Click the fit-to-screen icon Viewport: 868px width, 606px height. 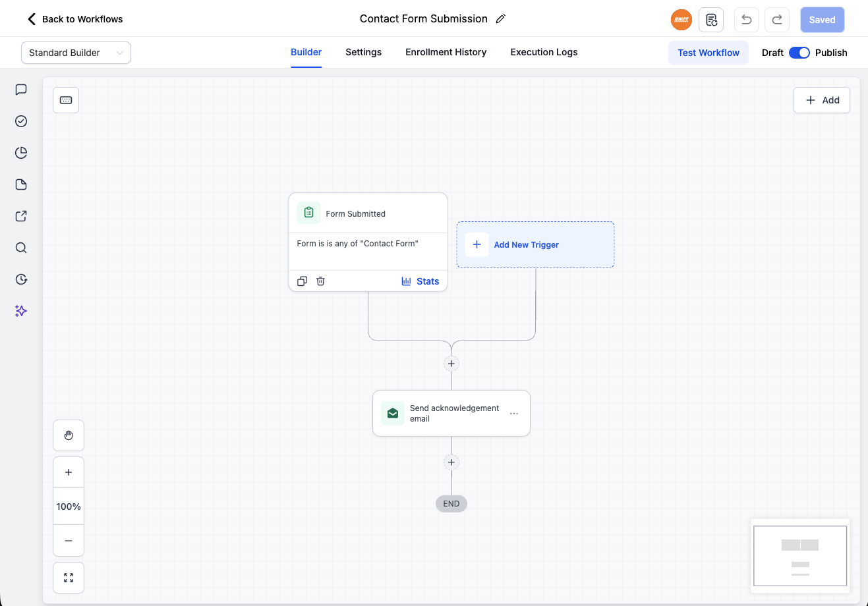69,578
